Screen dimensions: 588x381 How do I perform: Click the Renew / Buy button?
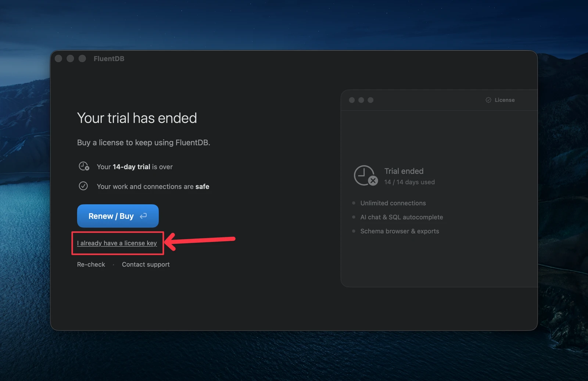[118, 216]
